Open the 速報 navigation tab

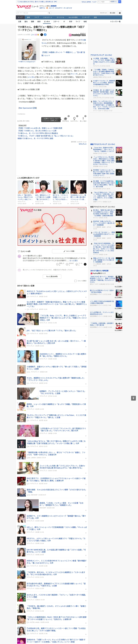click(x=28, y=17)
